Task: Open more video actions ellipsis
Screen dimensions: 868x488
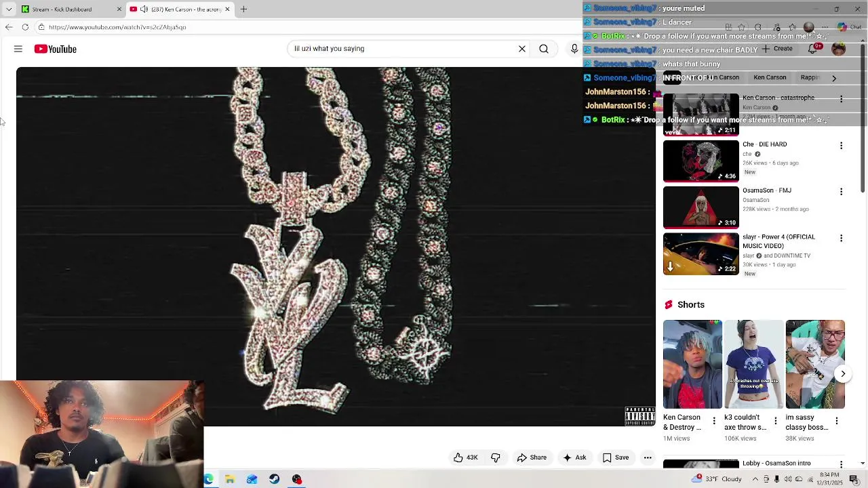Action: [x=648, y=457]
